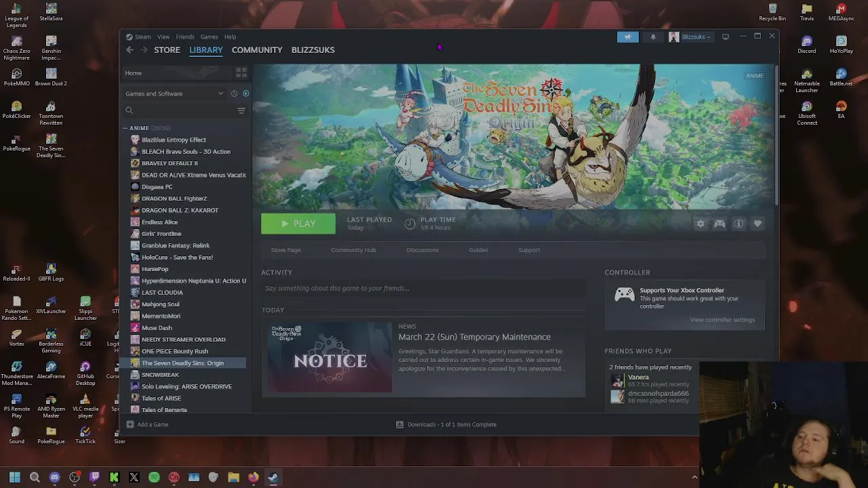Switch to Big Picture mode icon
The height and width of the screenshot is (488, 868).
pos(726,37)
